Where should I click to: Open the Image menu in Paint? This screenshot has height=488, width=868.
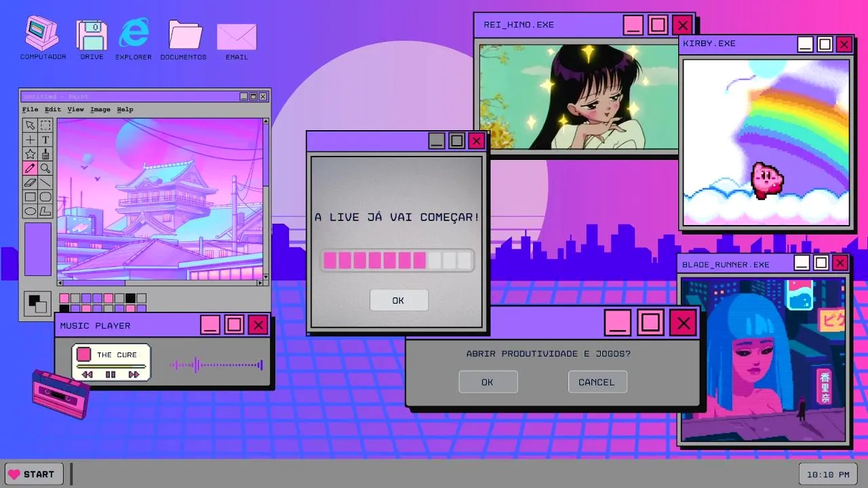pos(100,109)
